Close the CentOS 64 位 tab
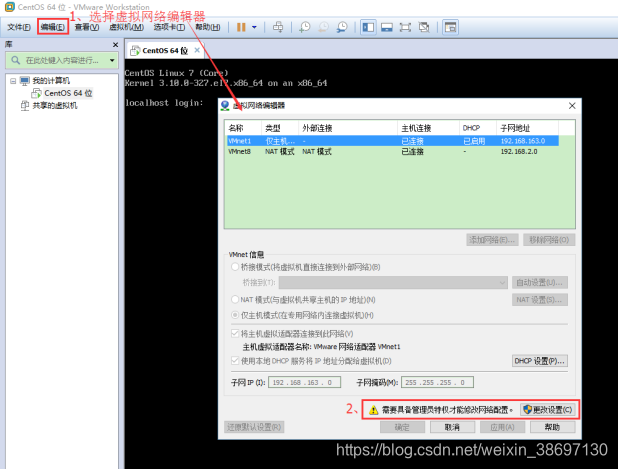The width and height of the screenshot is (618, 469). (197, 50)
